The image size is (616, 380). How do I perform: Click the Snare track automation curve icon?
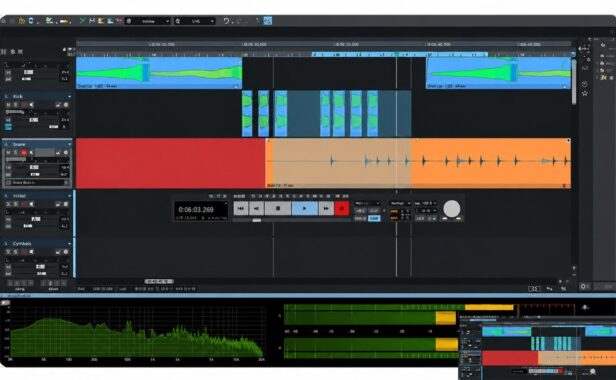58,152
